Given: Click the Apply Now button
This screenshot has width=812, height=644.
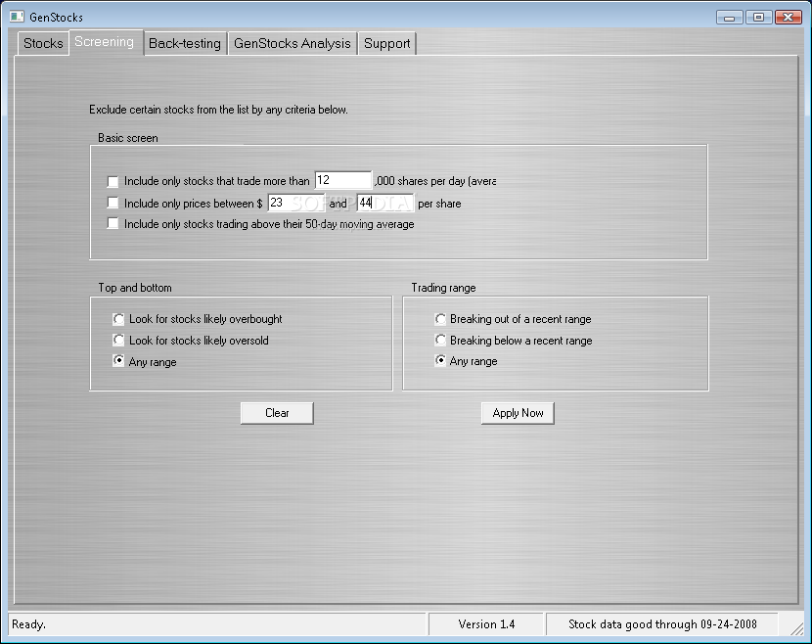Looking at the screenshot, I should click(518, 413).
